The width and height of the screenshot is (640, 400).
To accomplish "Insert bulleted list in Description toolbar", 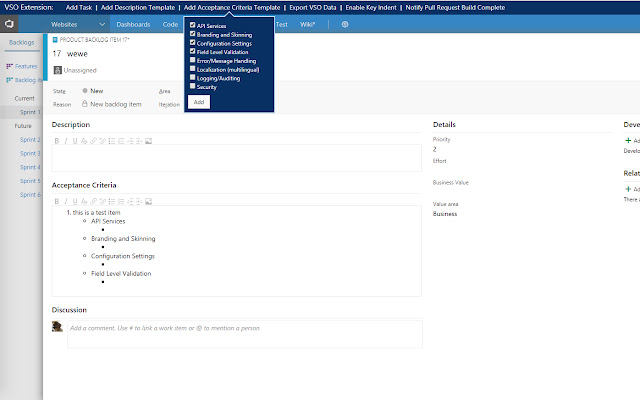I will click(112, 141).
